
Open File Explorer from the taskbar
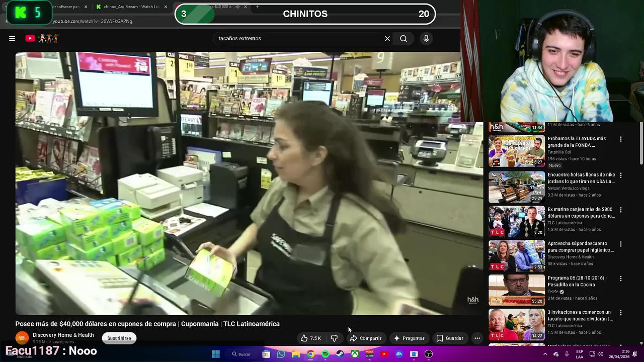click(296, 354)
